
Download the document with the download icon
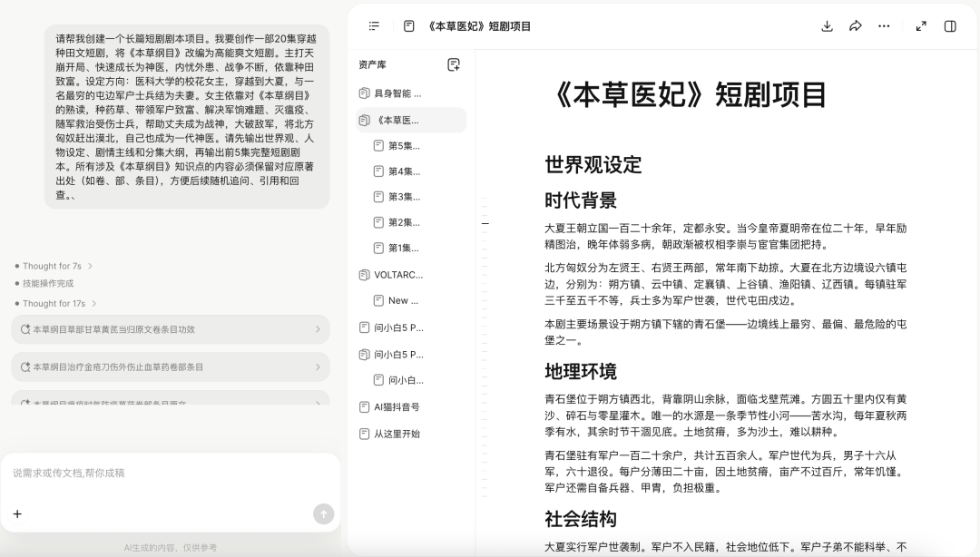(x=827, y=26)
